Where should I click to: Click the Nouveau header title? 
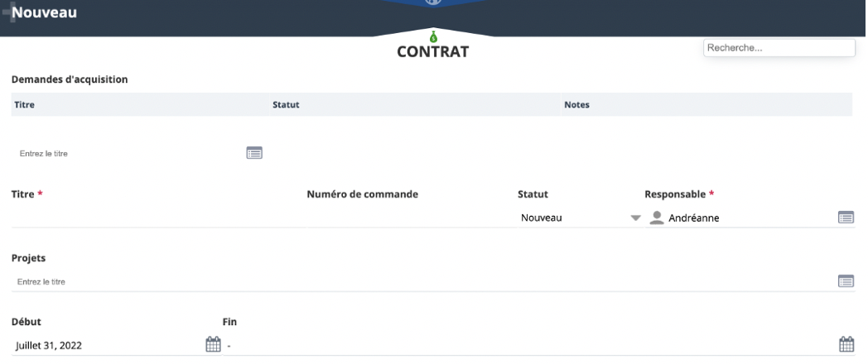44,12
